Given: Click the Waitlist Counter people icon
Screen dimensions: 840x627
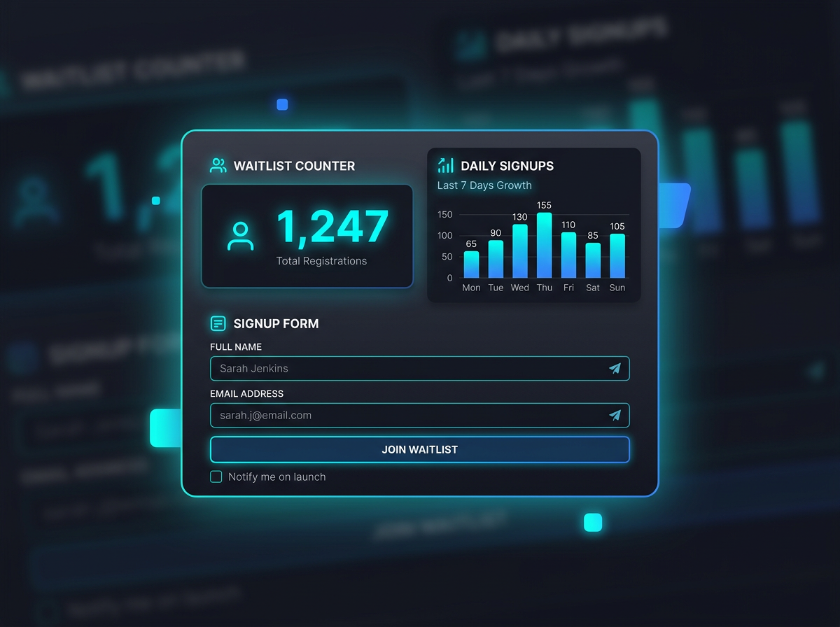Looking at the screenshot, I should 218,166.
